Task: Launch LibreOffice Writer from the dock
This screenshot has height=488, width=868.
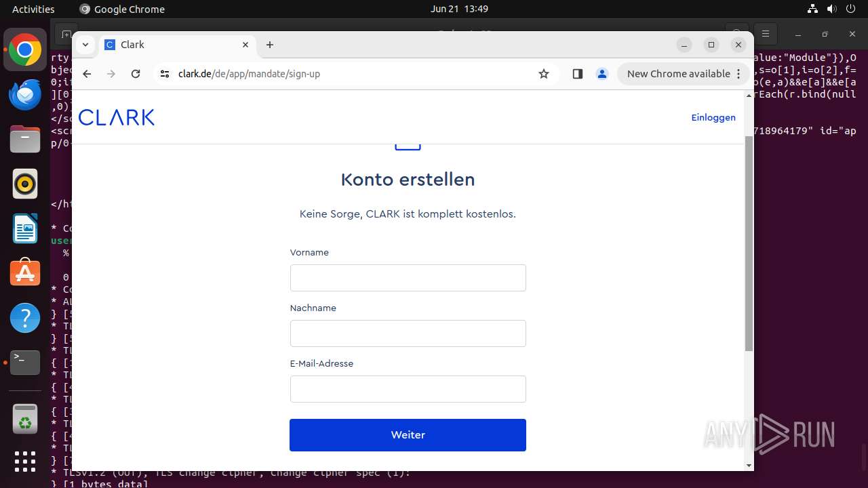Action: click(x=25, y=229)
